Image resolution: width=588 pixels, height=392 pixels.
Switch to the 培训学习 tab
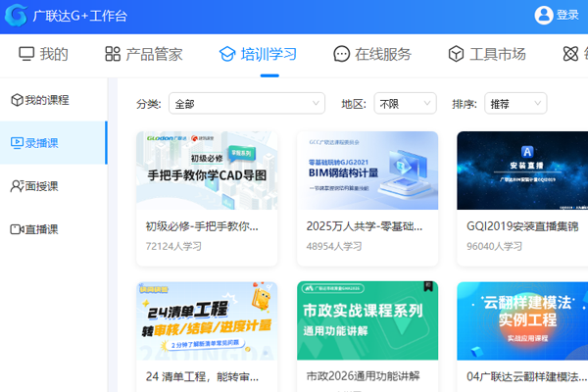pos(258,54)
